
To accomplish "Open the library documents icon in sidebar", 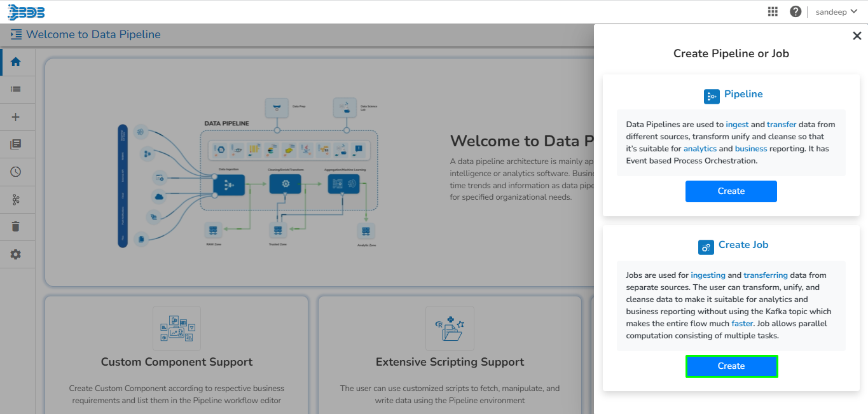I will 16,144.
